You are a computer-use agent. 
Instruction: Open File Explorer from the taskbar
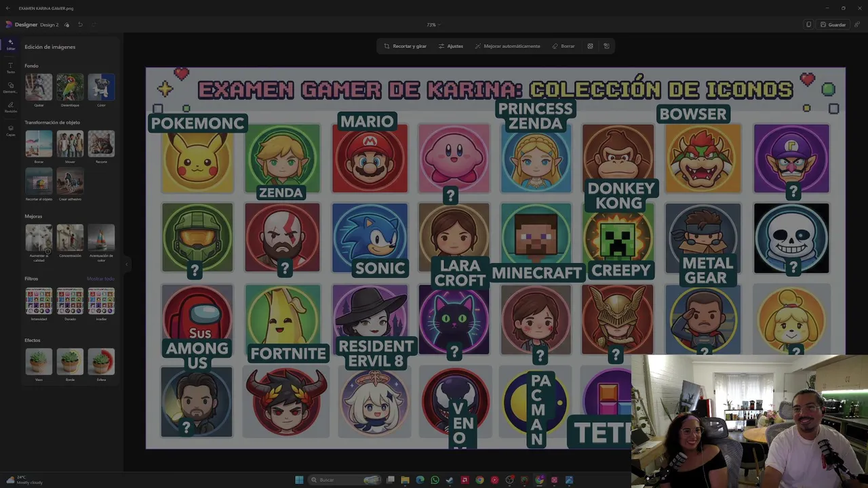(x=405, y=480)
